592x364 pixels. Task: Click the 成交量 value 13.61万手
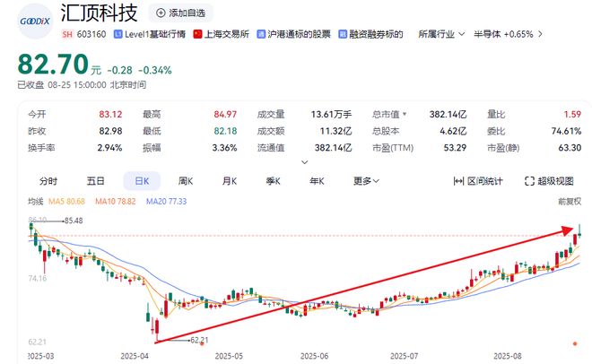coord(331,114)
